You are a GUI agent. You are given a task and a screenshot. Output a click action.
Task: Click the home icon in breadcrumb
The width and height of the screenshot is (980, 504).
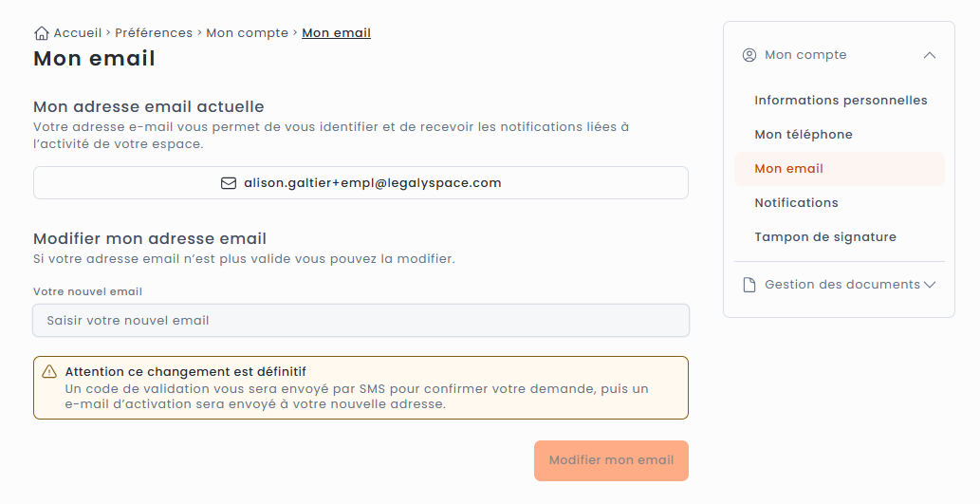42,33
